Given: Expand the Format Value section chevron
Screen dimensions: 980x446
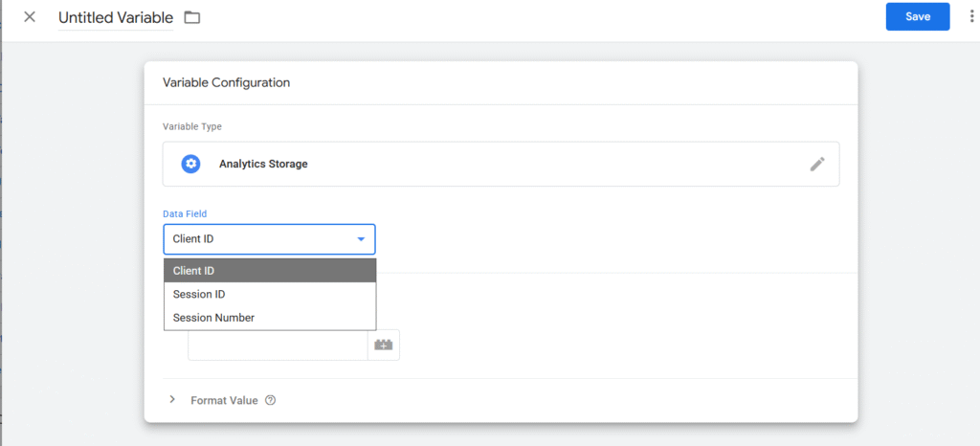Looking at the screenshot, I should coord(172,400).
